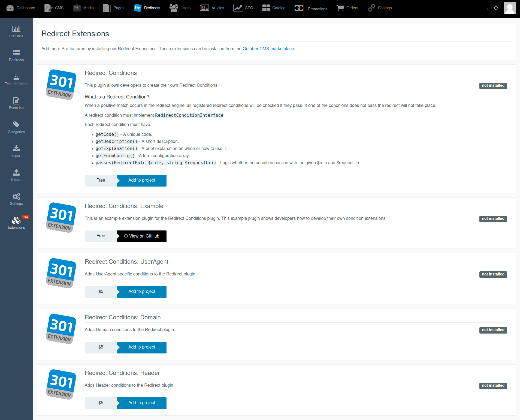Follow the October CMS marketplace link
Screen dimensions: 520x420
tap(268, 49)
